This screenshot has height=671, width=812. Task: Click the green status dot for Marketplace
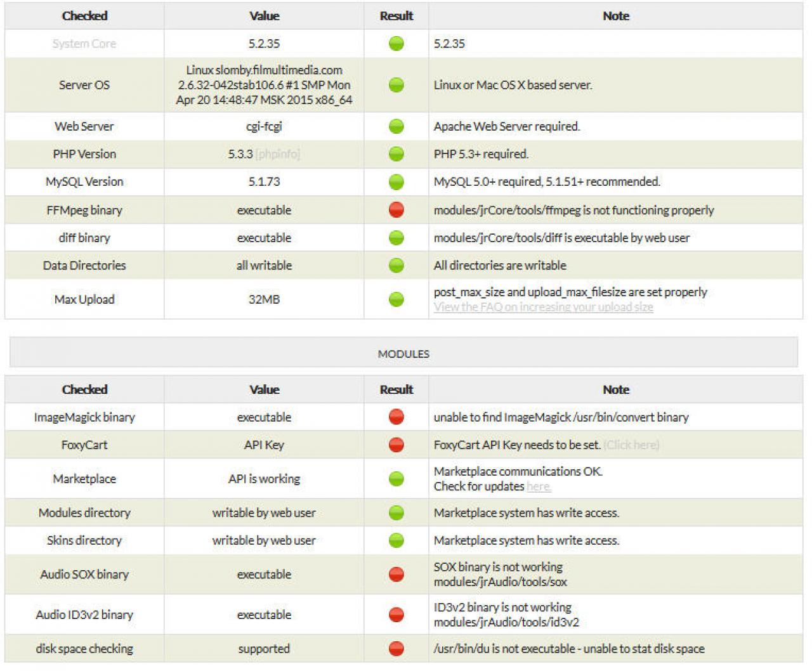tap(396, 479)
